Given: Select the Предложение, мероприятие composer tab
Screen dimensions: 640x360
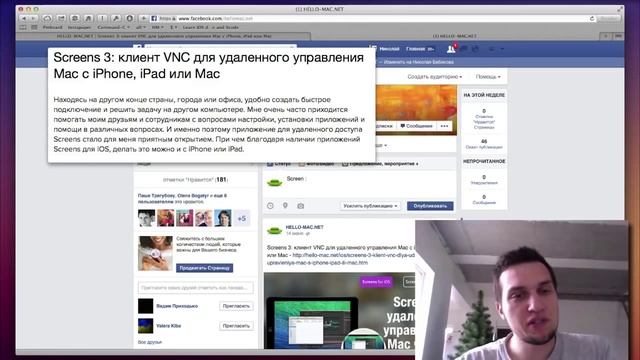Looking at the screenshot, I should tap(380, 164).
